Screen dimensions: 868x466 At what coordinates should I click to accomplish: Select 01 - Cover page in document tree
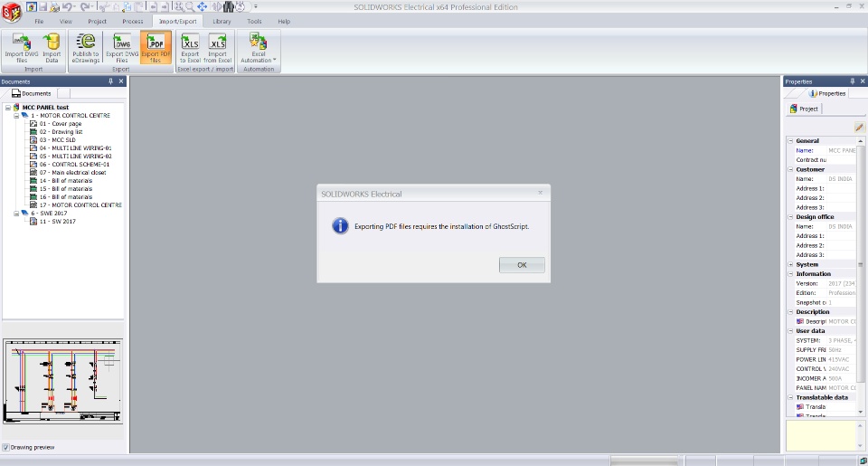pyautogui.click(x=61, y=124)
